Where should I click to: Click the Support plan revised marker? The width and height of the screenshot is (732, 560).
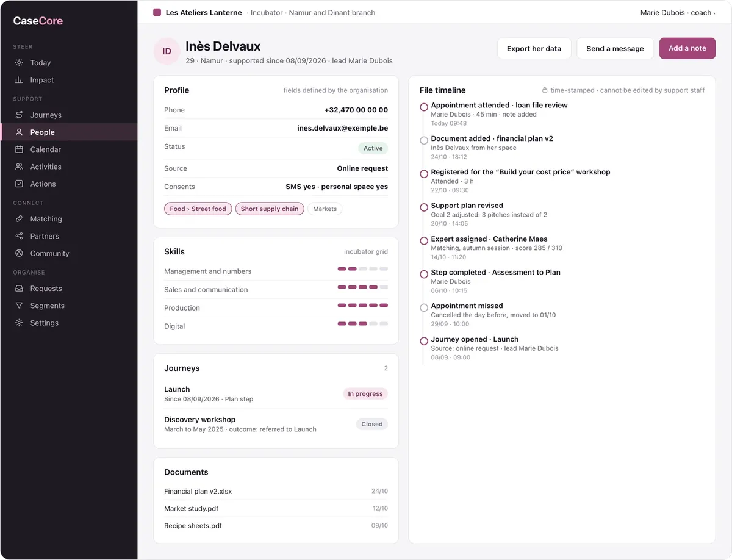423,207
